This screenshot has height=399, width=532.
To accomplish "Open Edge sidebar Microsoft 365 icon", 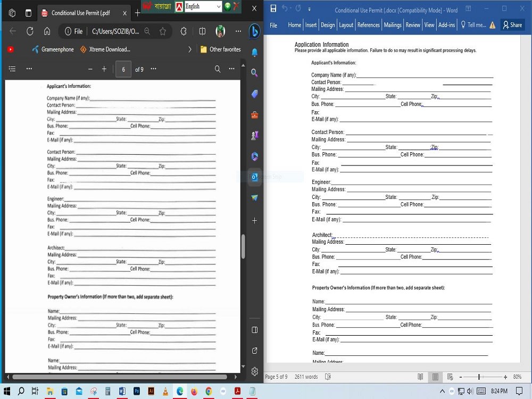I will [255, 156].
